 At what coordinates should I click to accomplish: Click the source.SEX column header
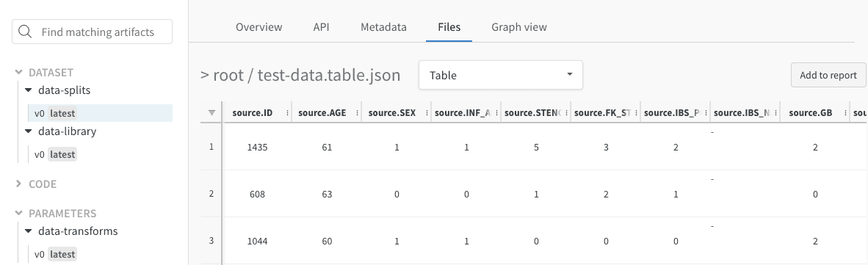coord(392,113)
